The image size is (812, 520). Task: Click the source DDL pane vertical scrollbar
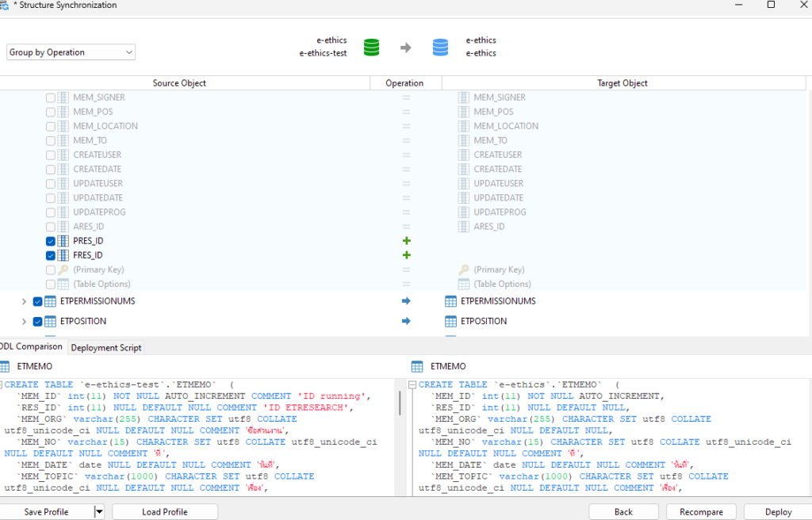click(399, 404)
